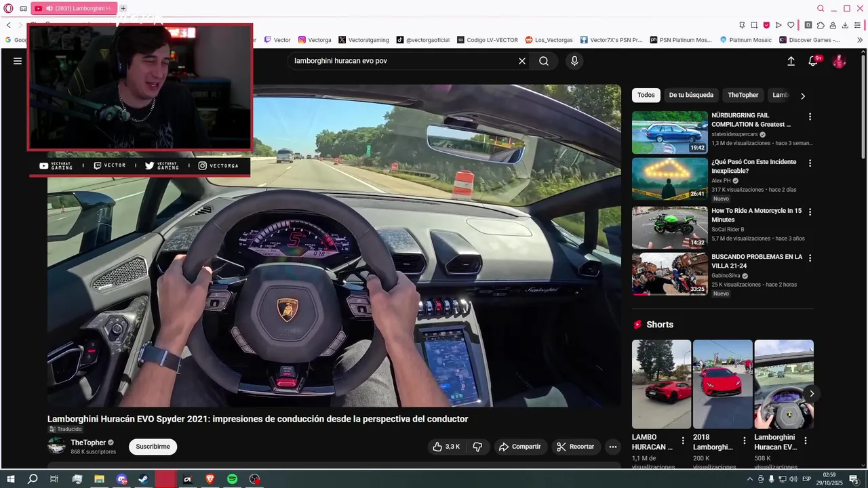Open the green motorcycle video thumbnail
Image resolution: width=868 pixels, height=488 pixels.
point(670,228)
